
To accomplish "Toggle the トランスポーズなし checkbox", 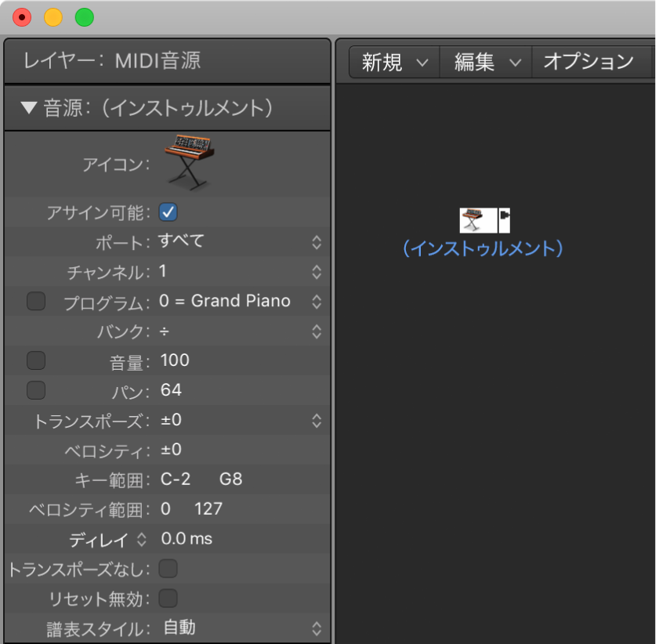I will pos(168,569).
